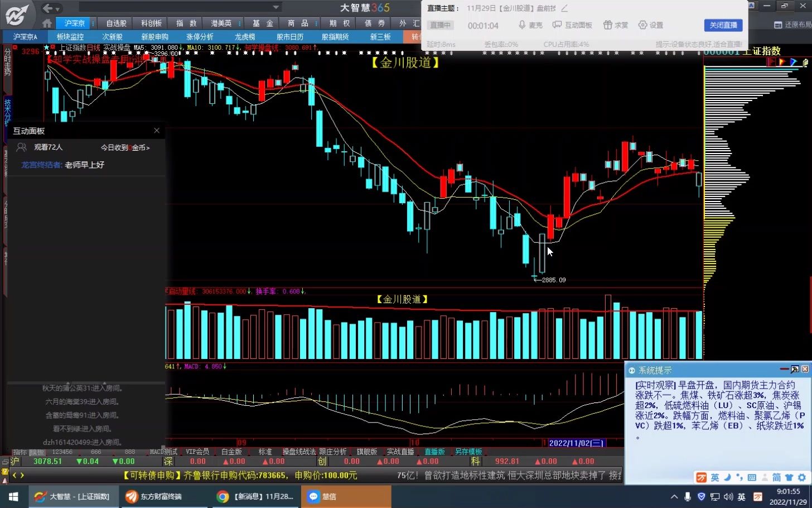Expand the top search combo box dropdown
This screenshot has height=508, width=812.
275,7
